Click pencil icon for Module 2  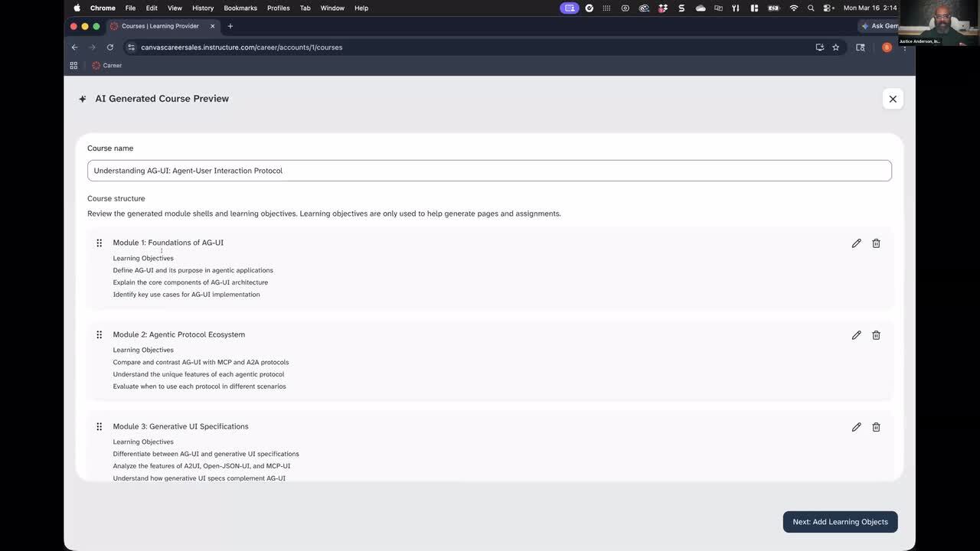tap(856, 335)
